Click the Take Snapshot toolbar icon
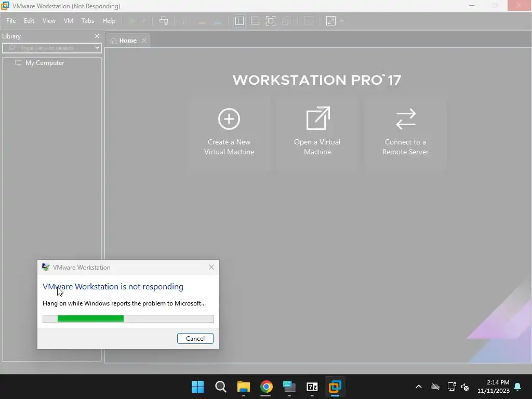 click(x=184, y=21)
